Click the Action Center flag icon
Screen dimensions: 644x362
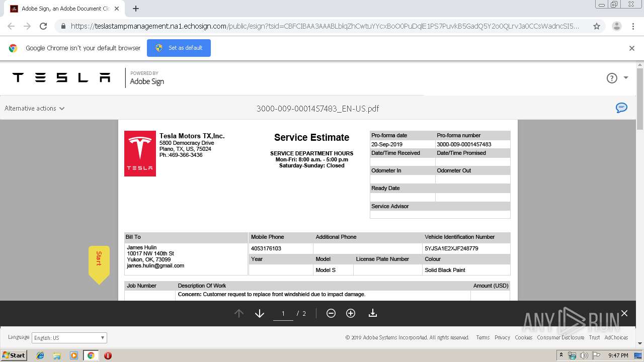[595, 355]
